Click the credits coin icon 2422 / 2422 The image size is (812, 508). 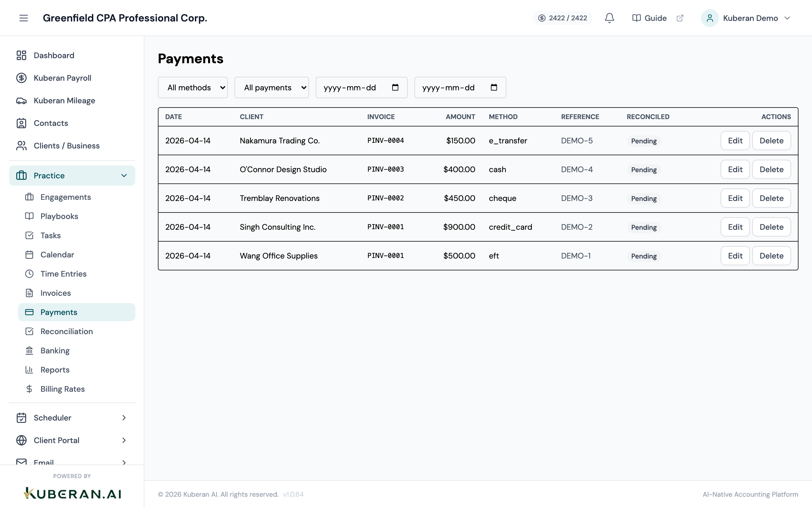542,18
